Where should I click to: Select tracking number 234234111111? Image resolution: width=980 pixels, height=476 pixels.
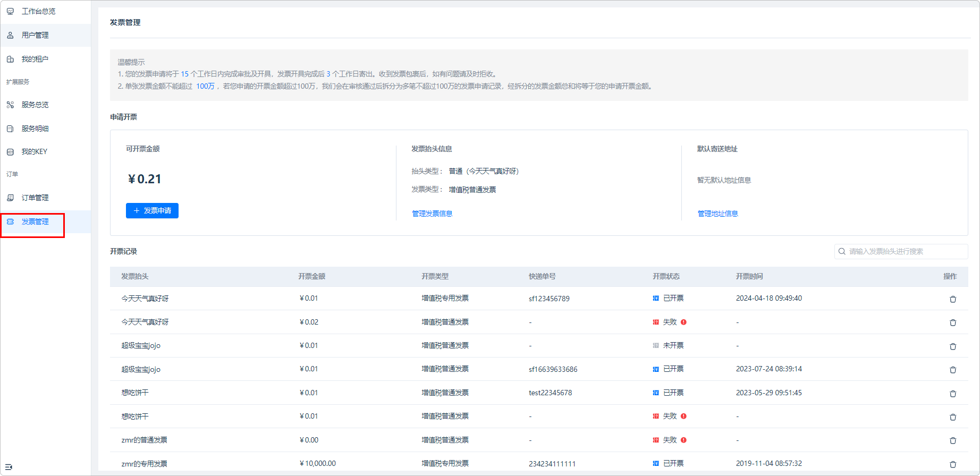tap(552, 464)
